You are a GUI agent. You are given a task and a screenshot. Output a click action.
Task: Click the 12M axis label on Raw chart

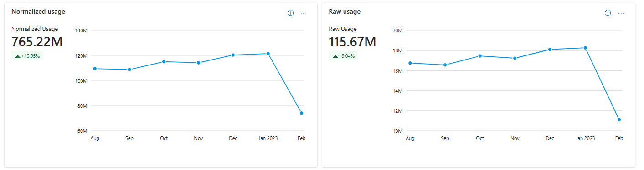(397, 111)
